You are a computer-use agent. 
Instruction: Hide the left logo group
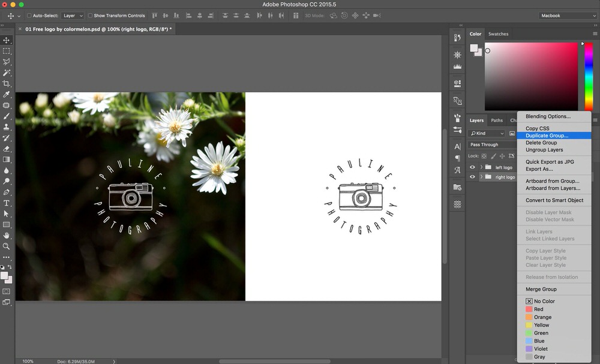coord(472,167)
